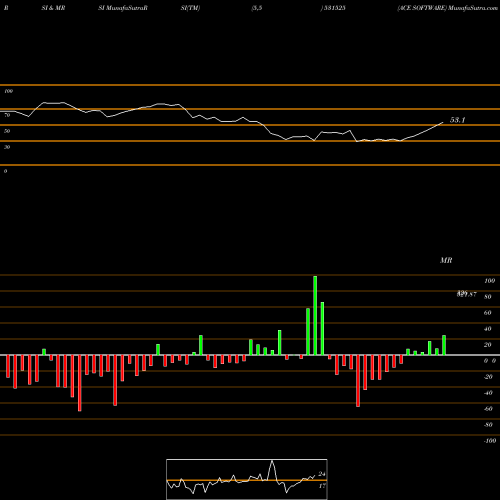The width and height of the screenshot is (500, 500).
Task: Click the mini overview chart thumbnail
Action: 247,479
